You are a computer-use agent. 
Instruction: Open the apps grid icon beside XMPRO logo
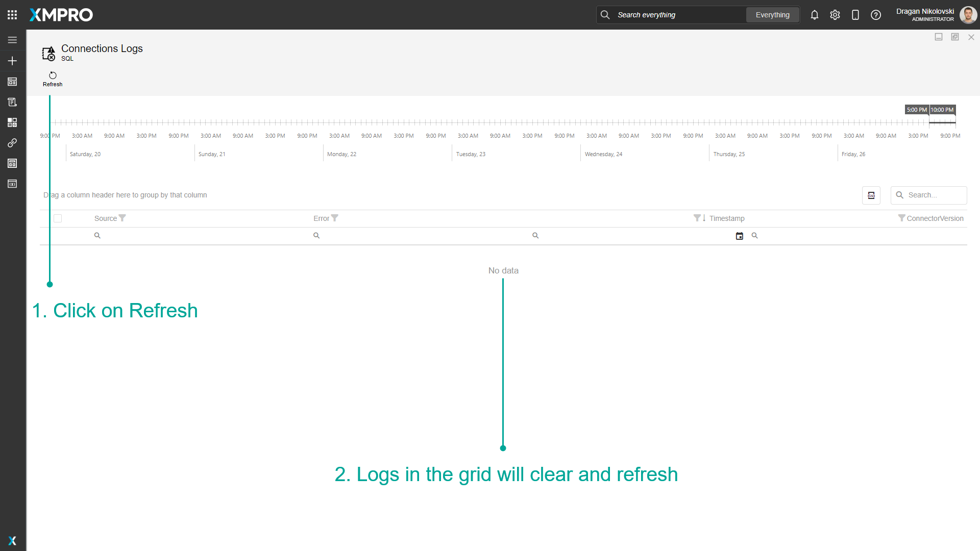(12, 14)
